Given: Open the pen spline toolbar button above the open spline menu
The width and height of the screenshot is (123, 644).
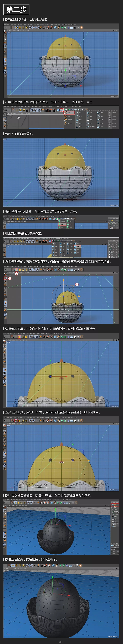Looking at the screenshot, I should pyautogui.click(x=62, y=110).
